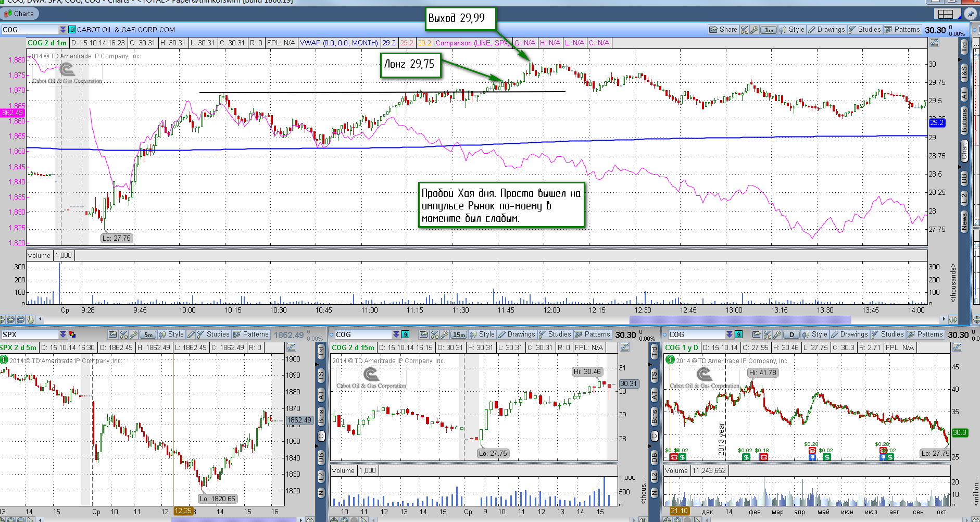Image resolution: width=980 pixels, height=522 pixels.
Task: Expand the main chart symbol dropdown arrow
Action: click(63, 30)
